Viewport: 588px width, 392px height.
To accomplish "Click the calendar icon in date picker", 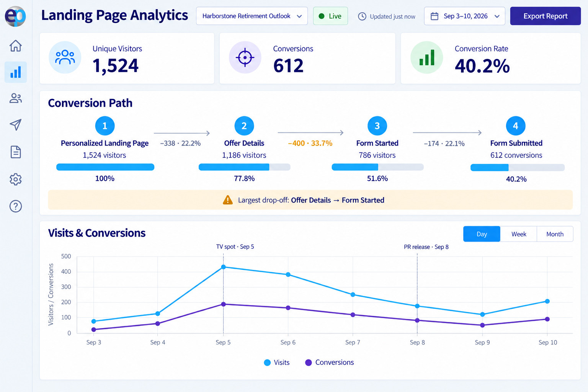I will tap(434, 16).
